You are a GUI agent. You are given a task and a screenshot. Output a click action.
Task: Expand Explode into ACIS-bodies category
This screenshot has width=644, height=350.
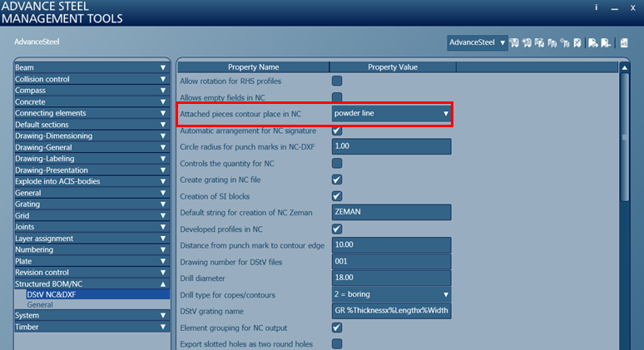coord(92,181)
